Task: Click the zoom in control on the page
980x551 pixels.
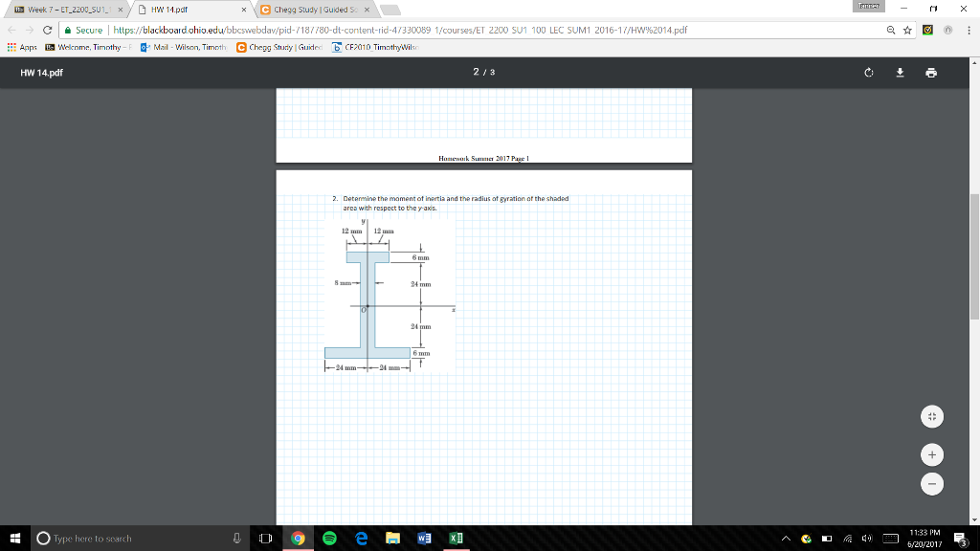Action: [x=932, y=454]
